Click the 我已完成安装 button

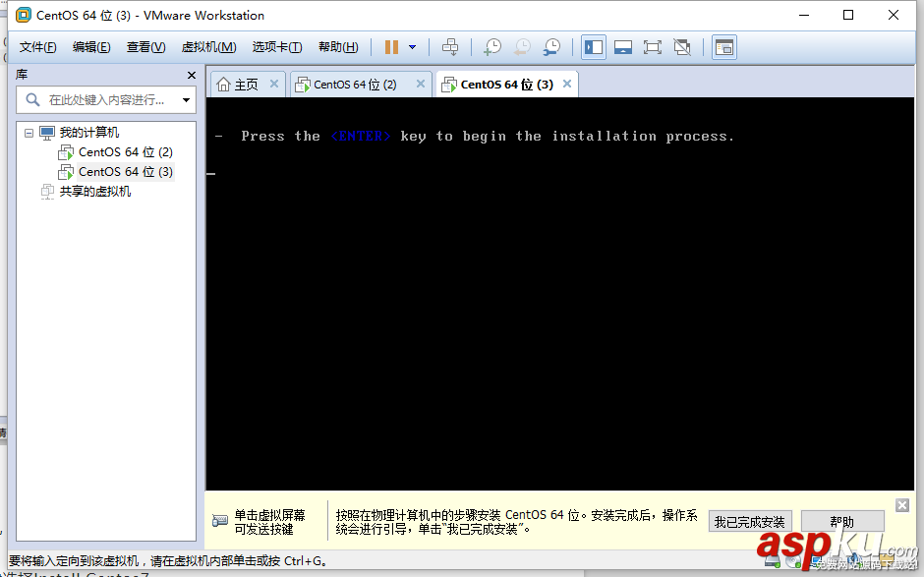pos(750,522)
